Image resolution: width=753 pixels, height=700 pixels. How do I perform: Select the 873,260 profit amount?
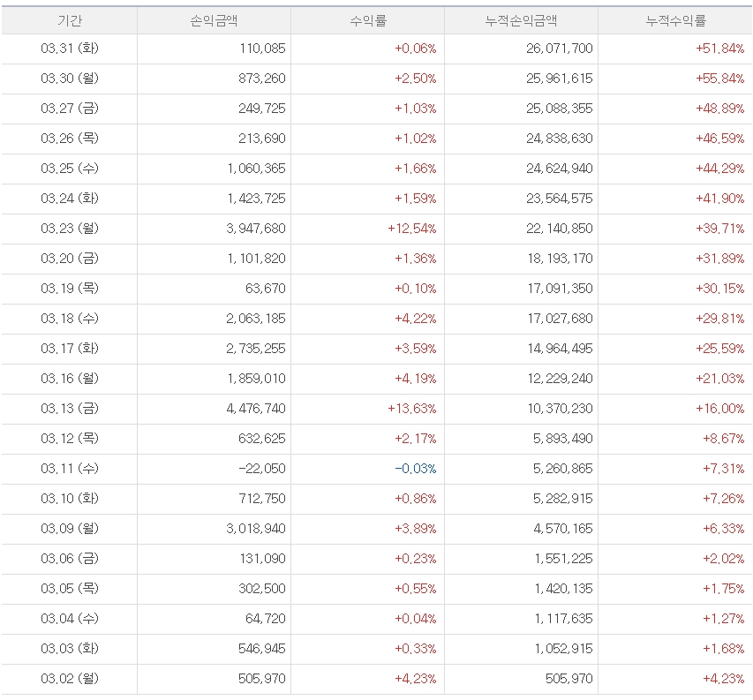tap(261, 79)
